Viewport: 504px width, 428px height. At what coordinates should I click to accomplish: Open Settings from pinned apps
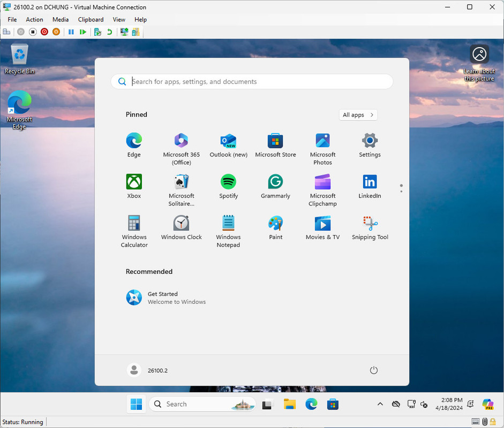(370, 145)
